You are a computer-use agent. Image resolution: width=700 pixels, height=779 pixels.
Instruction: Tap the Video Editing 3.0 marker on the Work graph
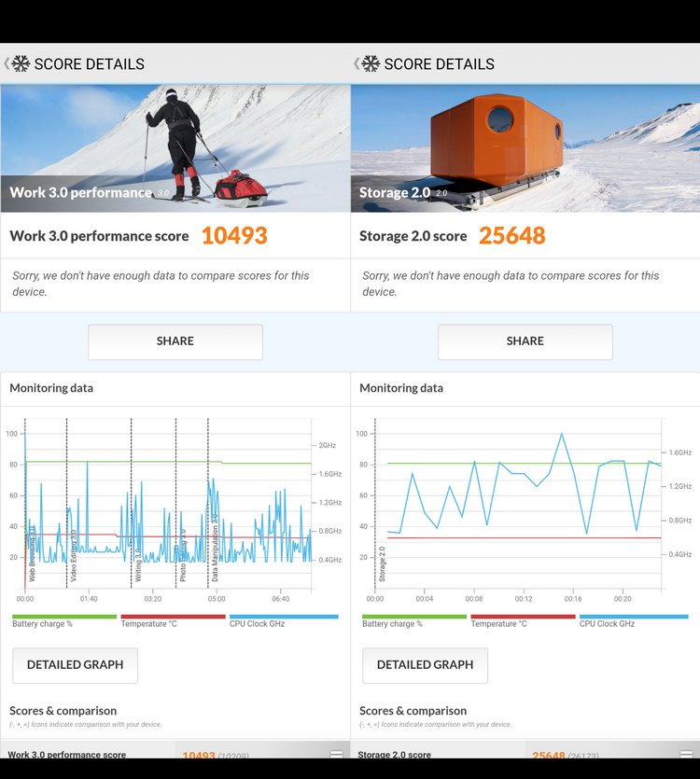74,555
